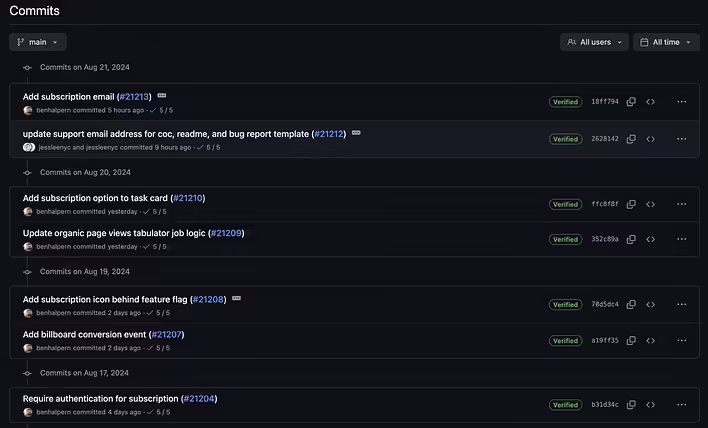Copy full SHA for commit a19ff35
The height and width of the screenshot is (428, 708).
coord(631,340)
